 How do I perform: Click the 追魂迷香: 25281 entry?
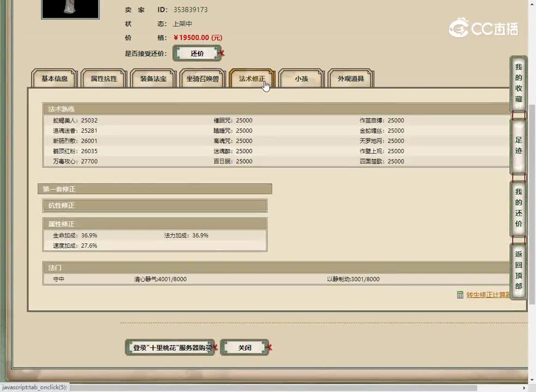(75, 131)
